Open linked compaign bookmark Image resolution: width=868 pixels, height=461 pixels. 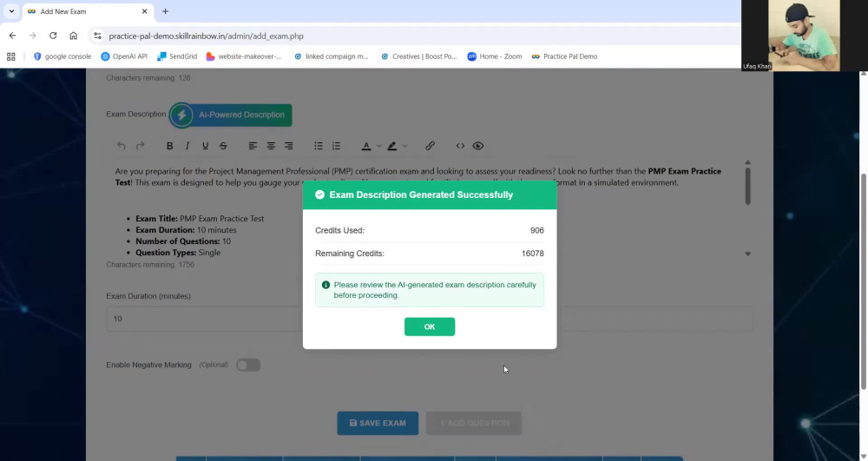(331, 56)
